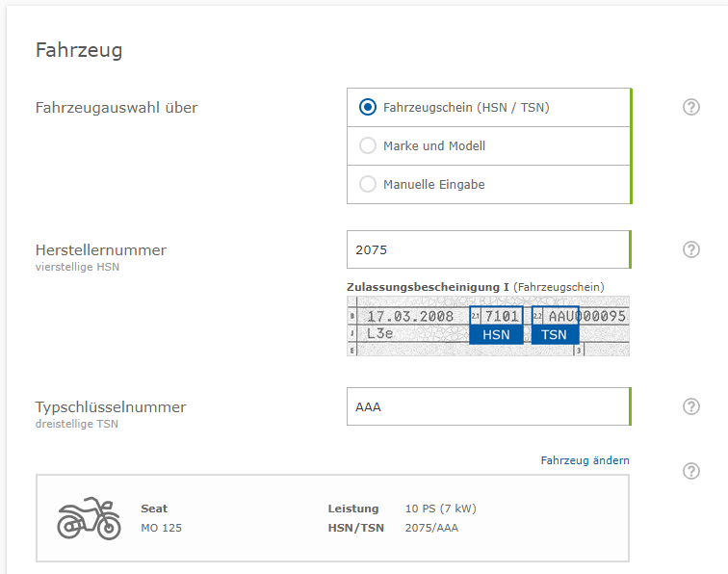Click the help icon beside Herstellernummer field
728x574 pixels.
coord(690,249)
